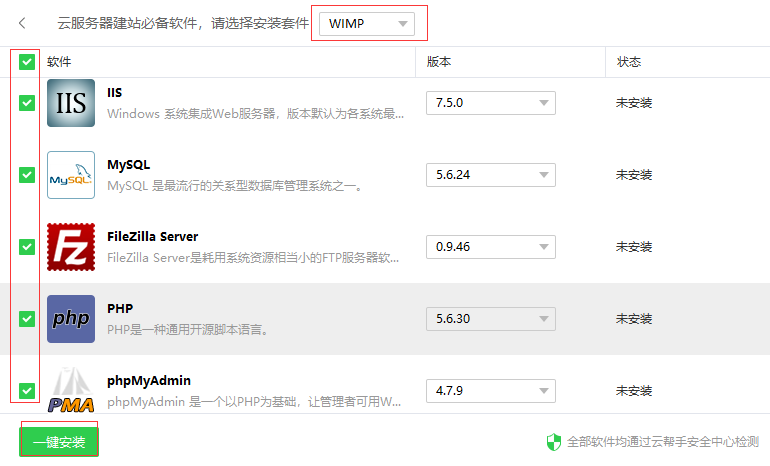Click PHP description 通用开源脚本语言
770x466 pixels.
(x=188, y=329)
